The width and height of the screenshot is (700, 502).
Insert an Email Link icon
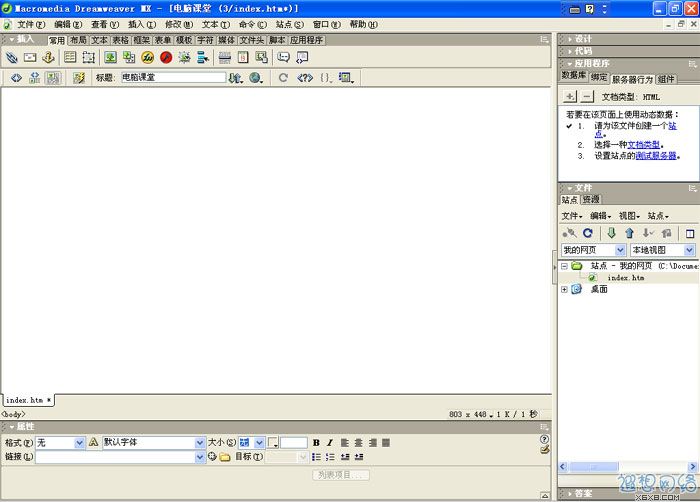[x=30, y=57]
